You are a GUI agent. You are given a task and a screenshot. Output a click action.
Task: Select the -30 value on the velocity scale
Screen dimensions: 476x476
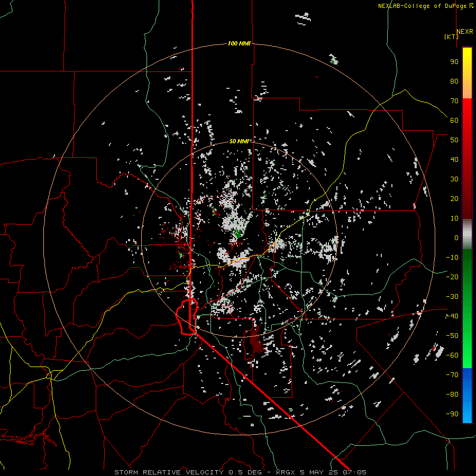pos(452,297)
